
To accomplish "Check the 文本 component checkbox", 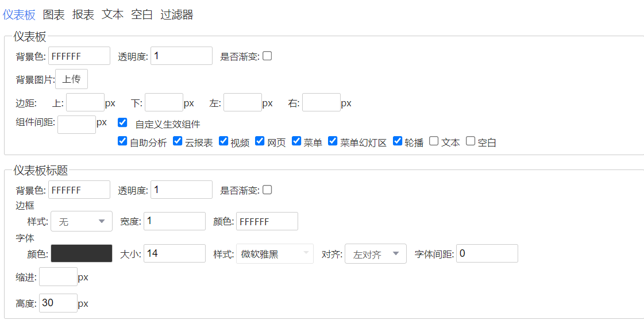I will pos(434,141).
